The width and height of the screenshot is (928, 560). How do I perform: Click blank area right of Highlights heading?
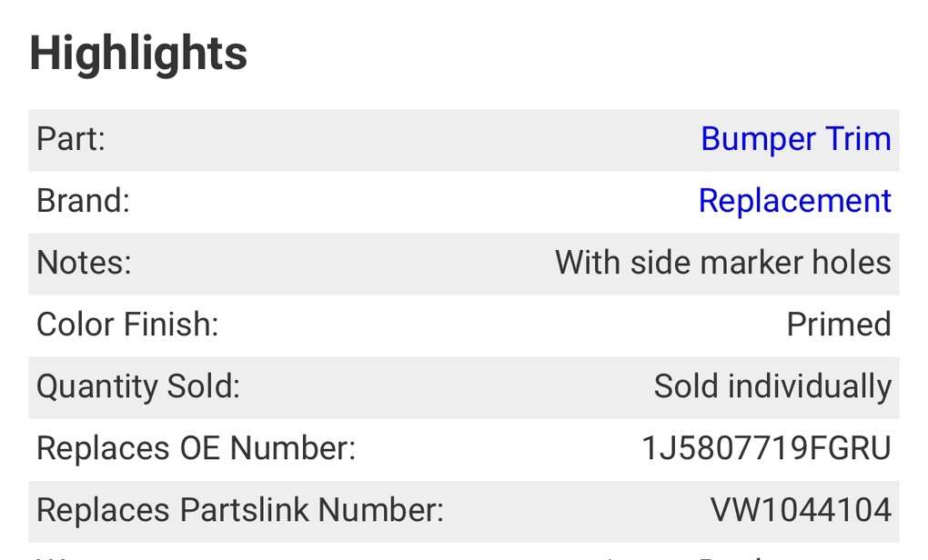click(582, 53)
